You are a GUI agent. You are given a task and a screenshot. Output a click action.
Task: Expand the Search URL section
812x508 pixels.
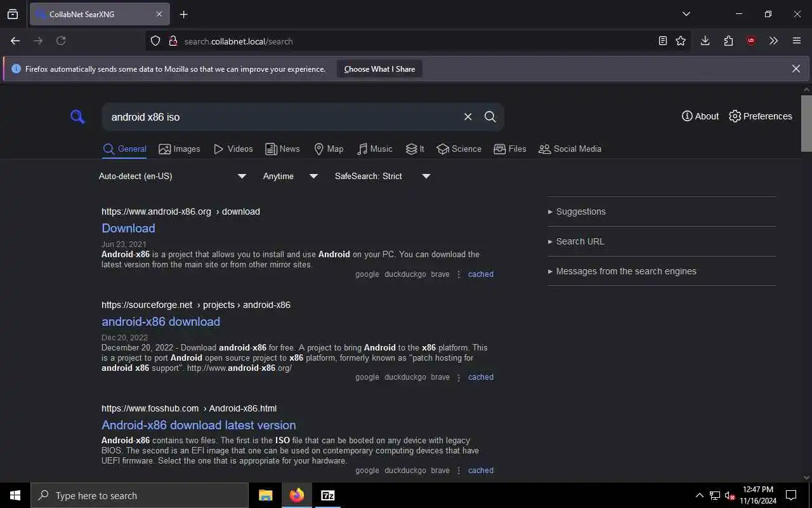click(662, 241)
